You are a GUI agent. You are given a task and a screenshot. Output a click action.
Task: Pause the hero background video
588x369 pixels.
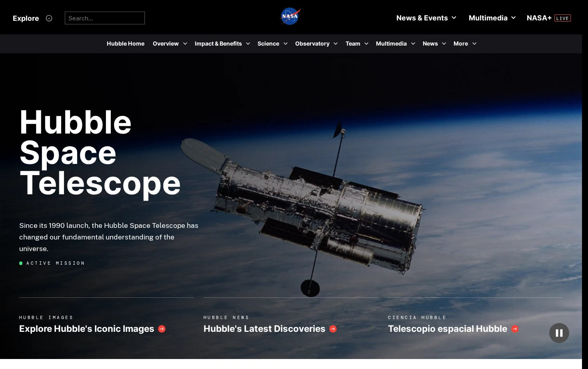(559, 333)
